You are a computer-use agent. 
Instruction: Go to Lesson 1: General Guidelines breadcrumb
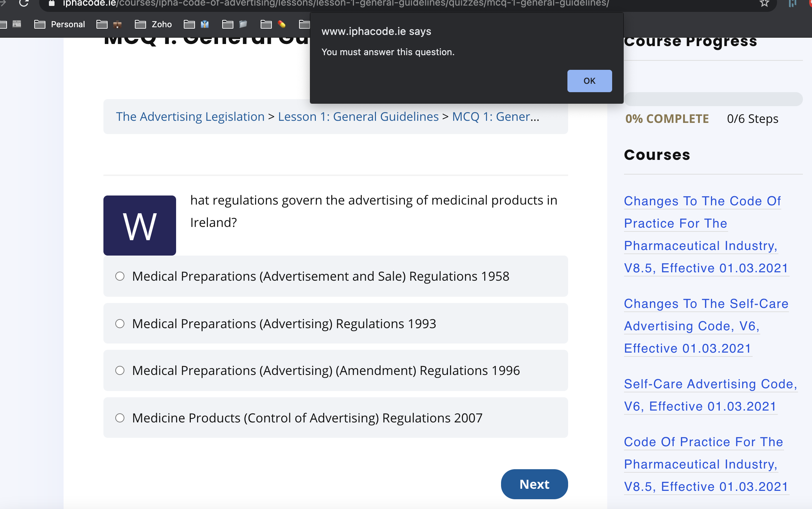pos(358,117)
